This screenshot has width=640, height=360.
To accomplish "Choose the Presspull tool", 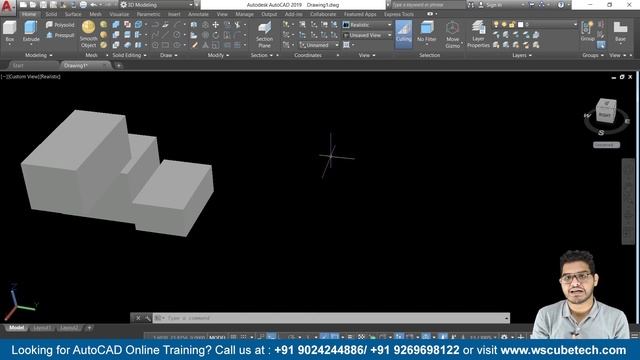I will click(60, 36).
